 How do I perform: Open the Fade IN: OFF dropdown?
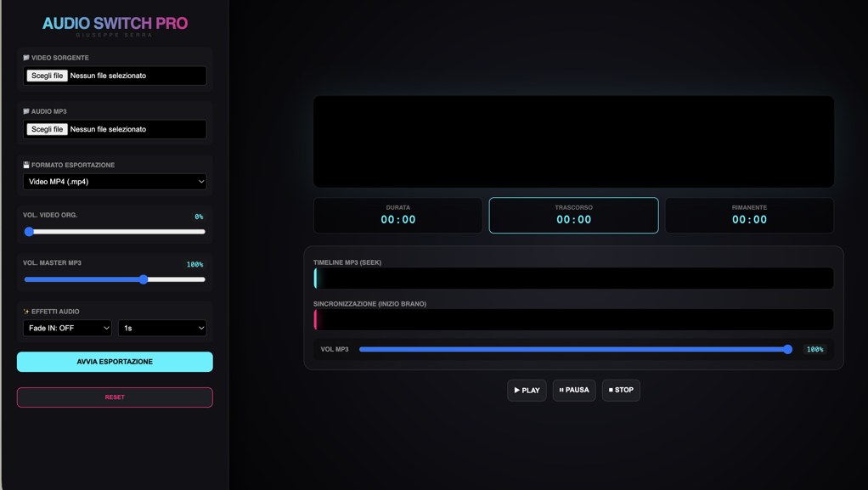tap(67, 328)
